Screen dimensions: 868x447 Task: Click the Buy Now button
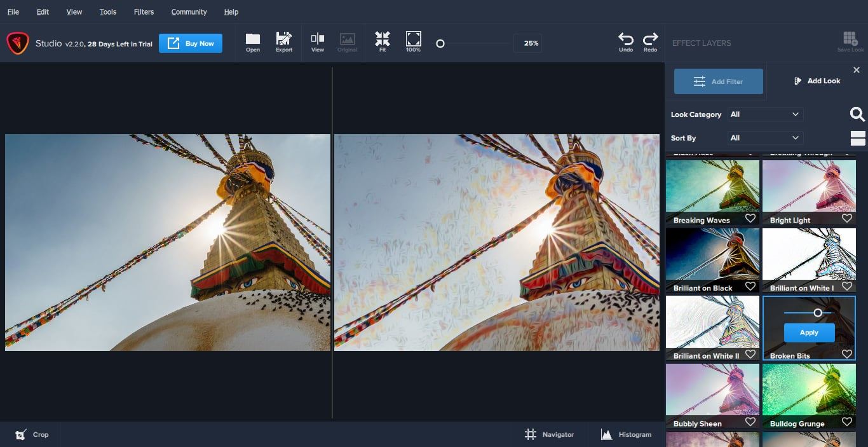pos(190,43)
